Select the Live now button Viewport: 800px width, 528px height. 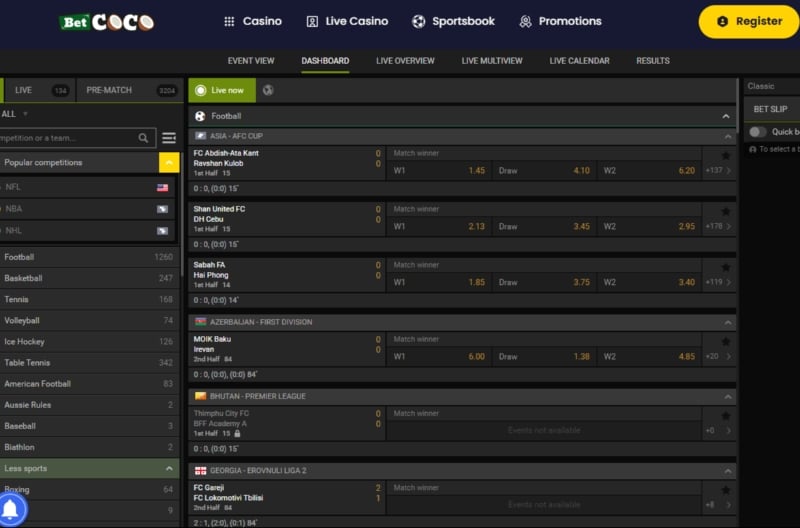pos(222,90)
